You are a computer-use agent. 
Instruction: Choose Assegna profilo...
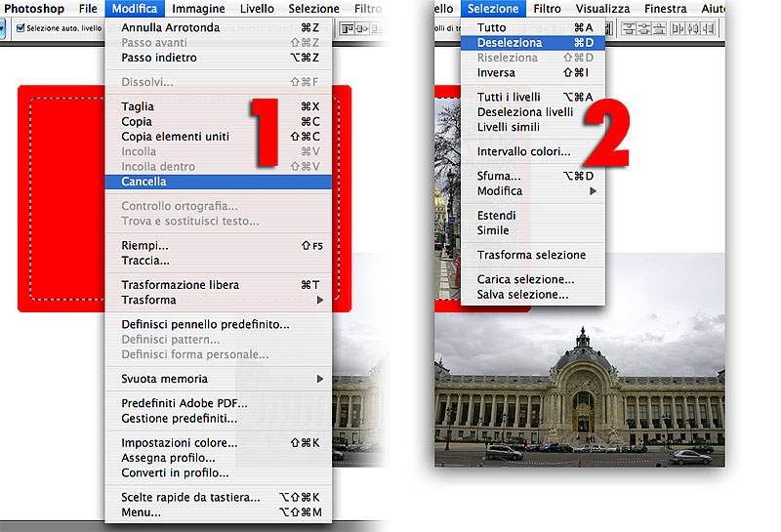click(x=218, y=458)
